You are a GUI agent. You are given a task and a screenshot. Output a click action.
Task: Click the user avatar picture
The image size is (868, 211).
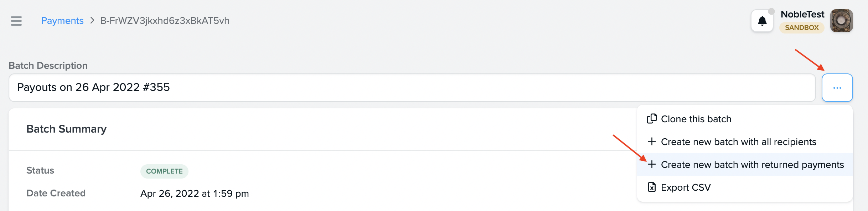[841, 21]
